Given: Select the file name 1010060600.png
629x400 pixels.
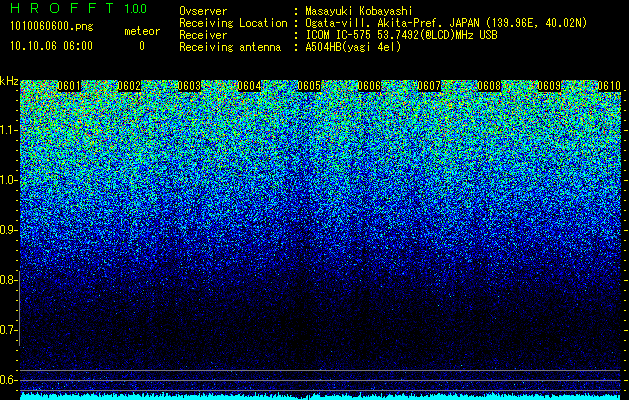Looking at the screenshot, I should pos(52,26).
